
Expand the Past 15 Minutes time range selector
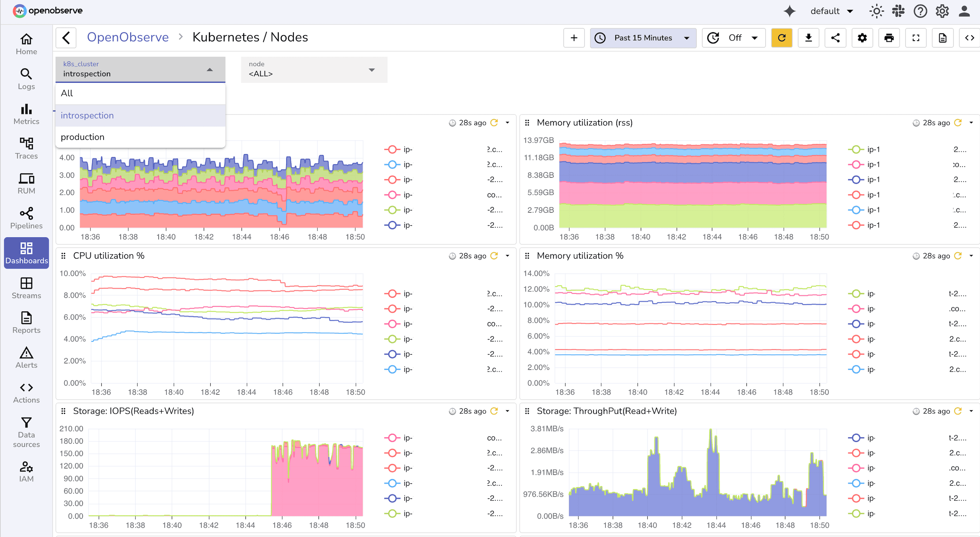tap(643, 38)
